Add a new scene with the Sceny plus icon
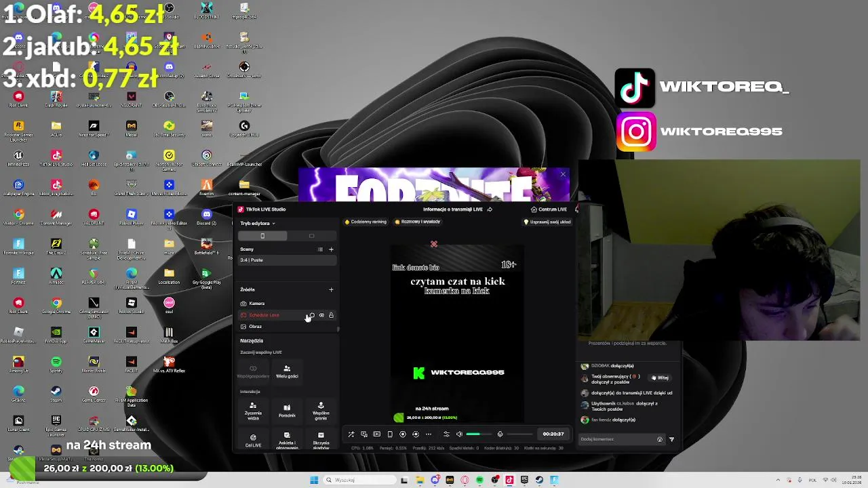 [331, 249]
